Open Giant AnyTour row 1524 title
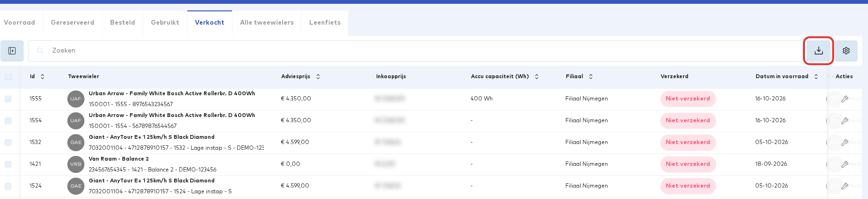868x199 pixels. tap(152, 181)
